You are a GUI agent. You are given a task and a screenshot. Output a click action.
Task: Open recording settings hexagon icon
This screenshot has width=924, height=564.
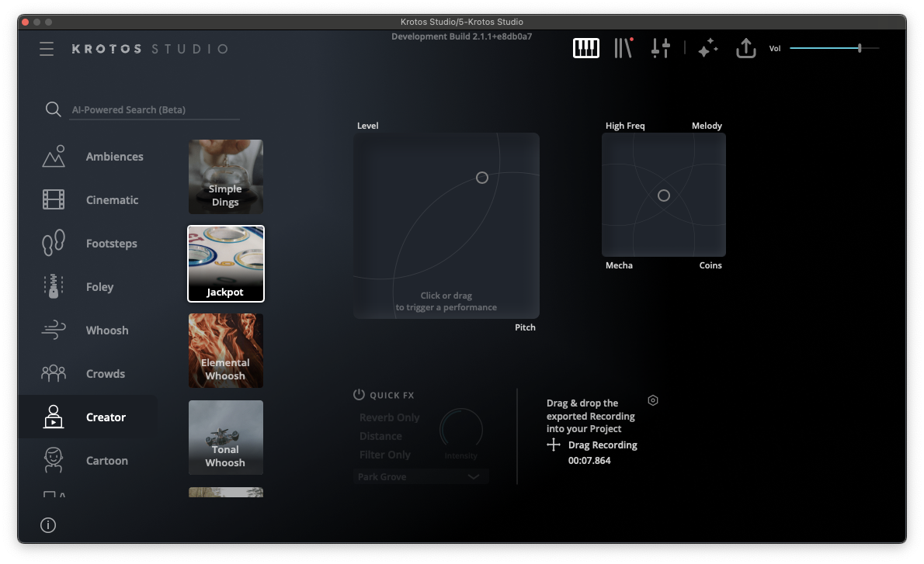pos(653,400)
